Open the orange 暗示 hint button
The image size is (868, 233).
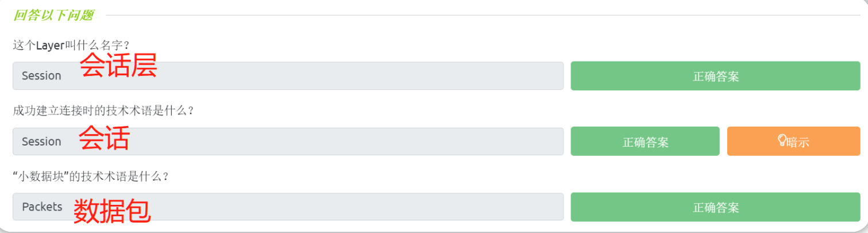point(793,141)
